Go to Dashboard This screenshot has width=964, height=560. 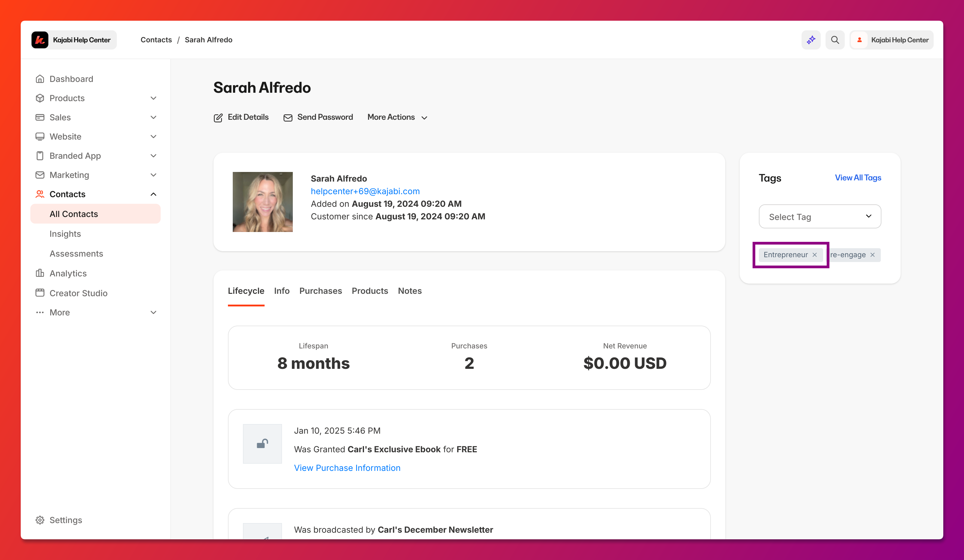[71, 79]
